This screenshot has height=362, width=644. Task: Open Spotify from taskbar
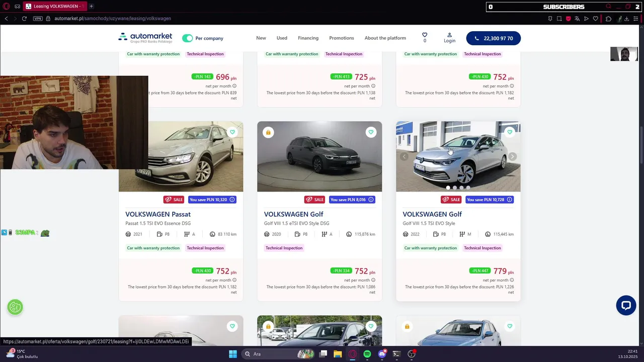(367, 354)
